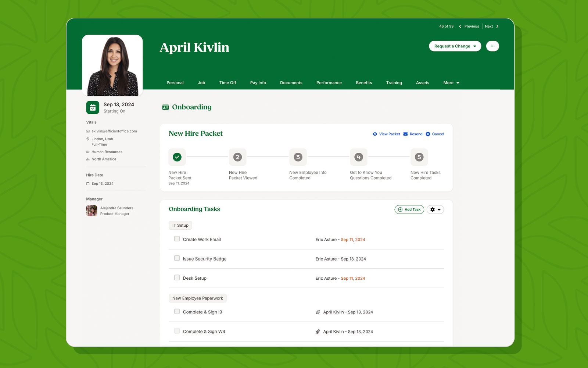The height and width of the screenshot is (368, 588).
Task: Open the Benefits tab
Action: pyautogui.click(x=364, y=83)
